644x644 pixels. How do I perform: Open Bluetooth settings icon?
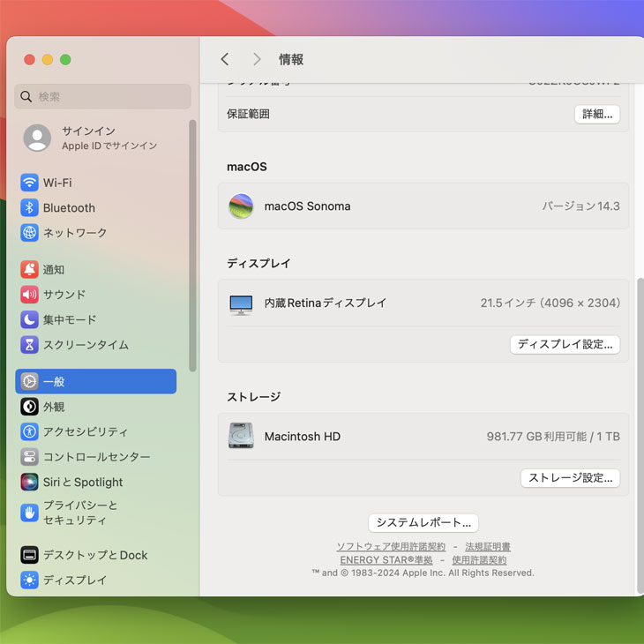[x=30, y=208]
